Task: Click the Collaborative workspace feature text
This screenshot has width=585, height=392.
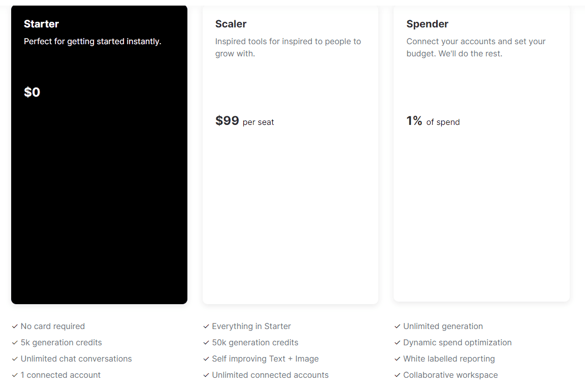Action: tap(450, 375)
